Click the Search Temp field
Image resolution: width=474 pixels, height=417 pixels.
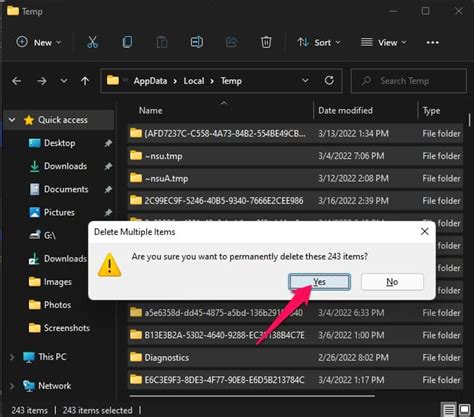pyautogui.click(x=409, y=81)
